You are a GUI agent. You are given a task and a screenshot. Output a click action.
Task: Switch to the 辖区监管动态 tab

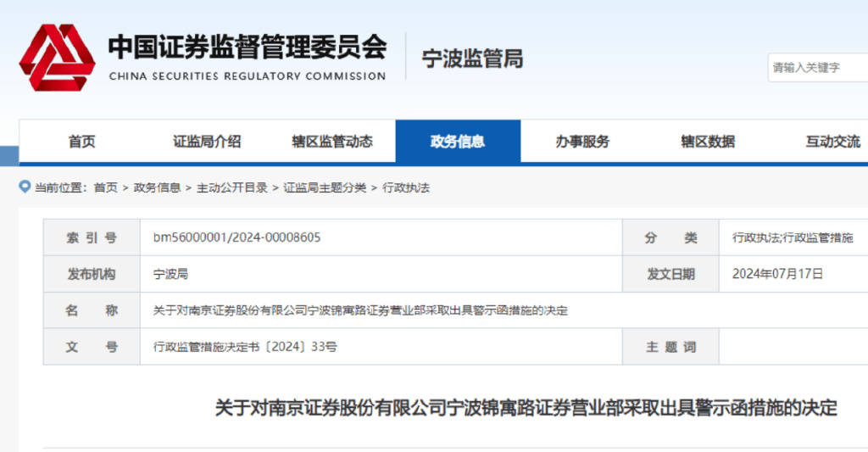pos(332,142)
